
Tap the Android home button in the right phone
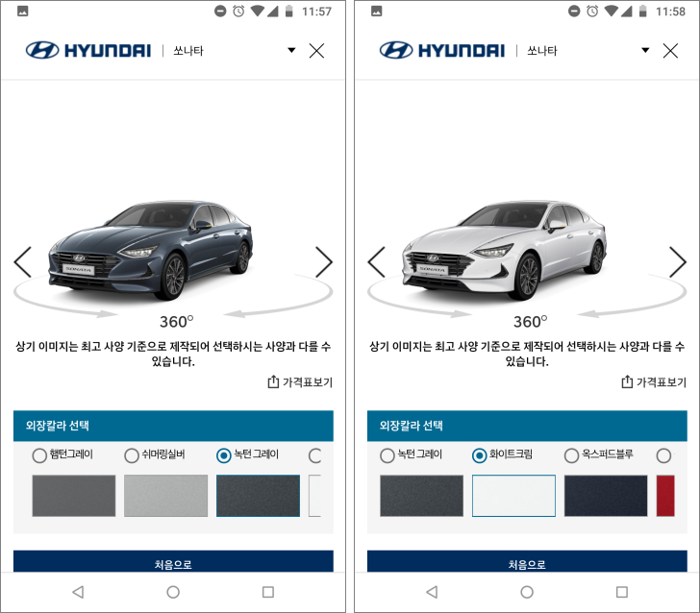point(527,592)
